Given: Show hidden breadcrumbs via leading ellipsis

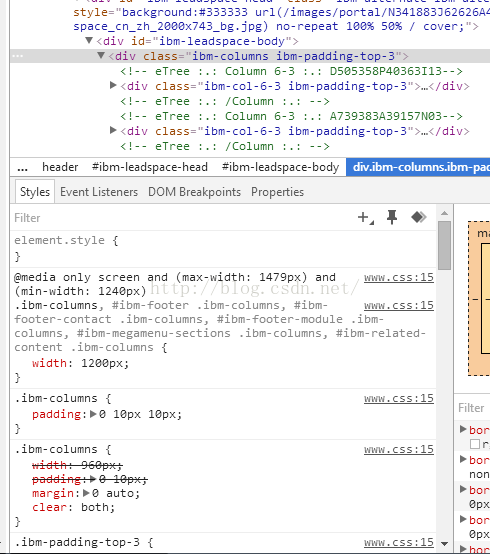Looking at the screenshot, I should [22, 168].
